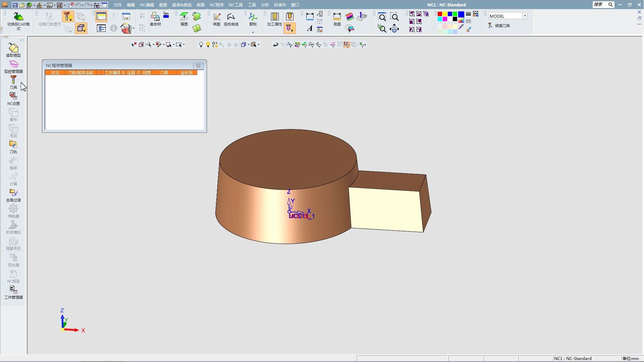Open the 全局过滤 global filter icon
The image size is (644, 362).
click(13, 193)
